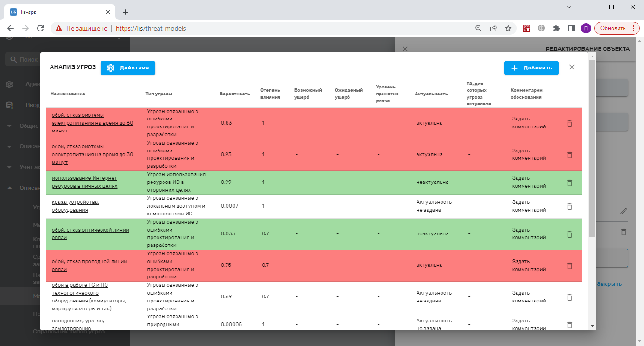The width and height of the screenshot is (644, 346).
Task: Open device theft threat link
Action: click(76, 206)
